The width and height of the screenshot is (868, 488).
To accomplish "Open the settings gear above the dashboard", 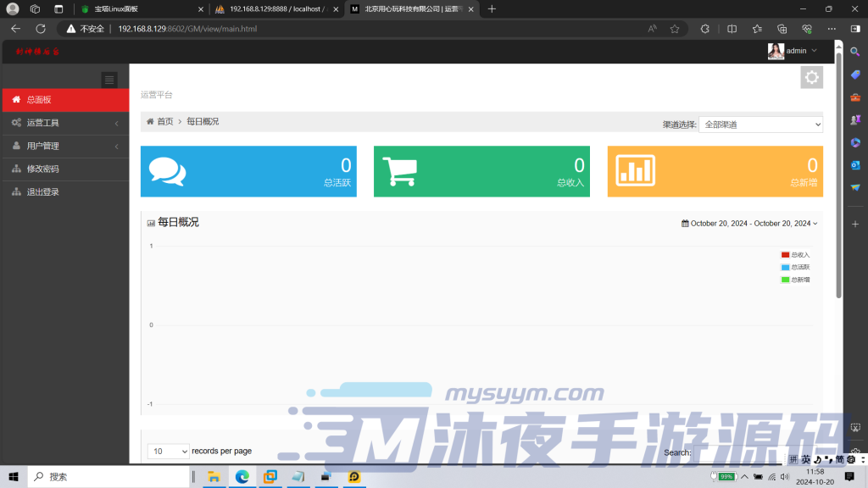I will click(x=811, y=76).
